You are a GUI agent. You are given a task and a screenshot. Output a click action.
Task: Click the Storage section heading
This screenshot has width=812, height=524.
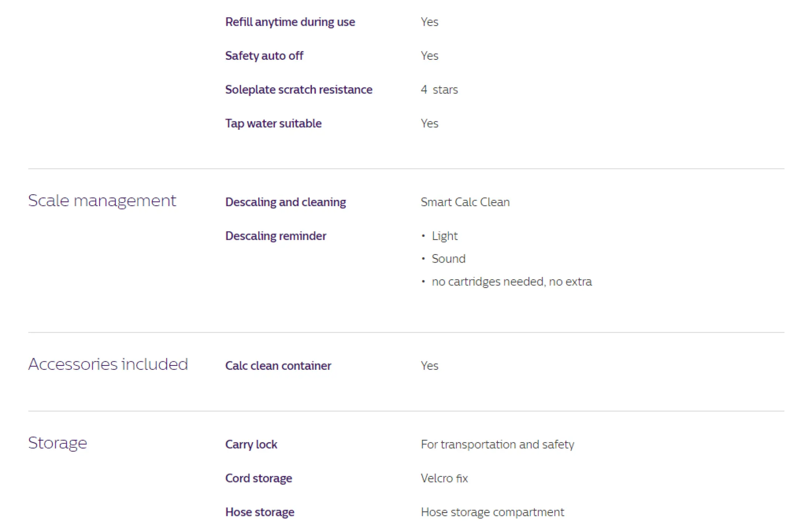click(58, 443)
